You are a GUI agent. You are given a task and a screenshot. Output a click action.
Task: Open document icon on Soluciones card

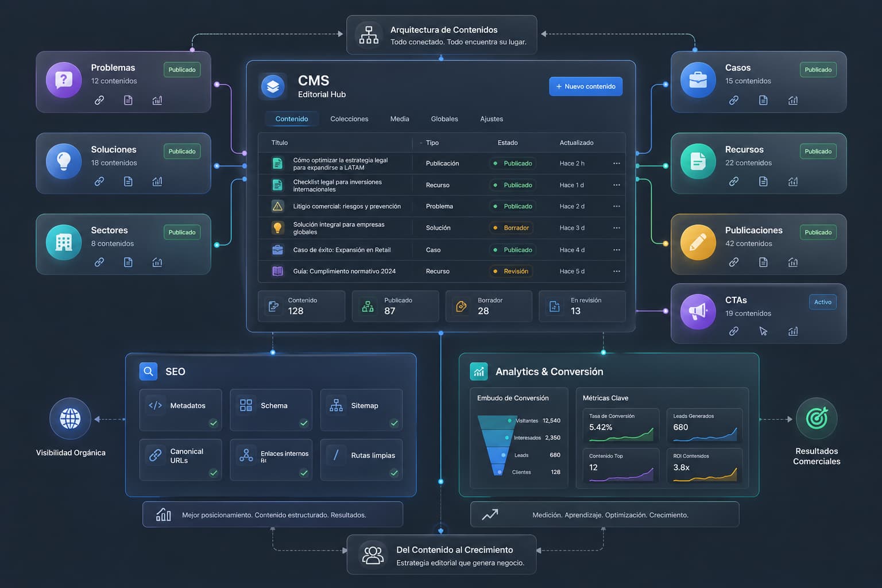(x=128, y=181)
